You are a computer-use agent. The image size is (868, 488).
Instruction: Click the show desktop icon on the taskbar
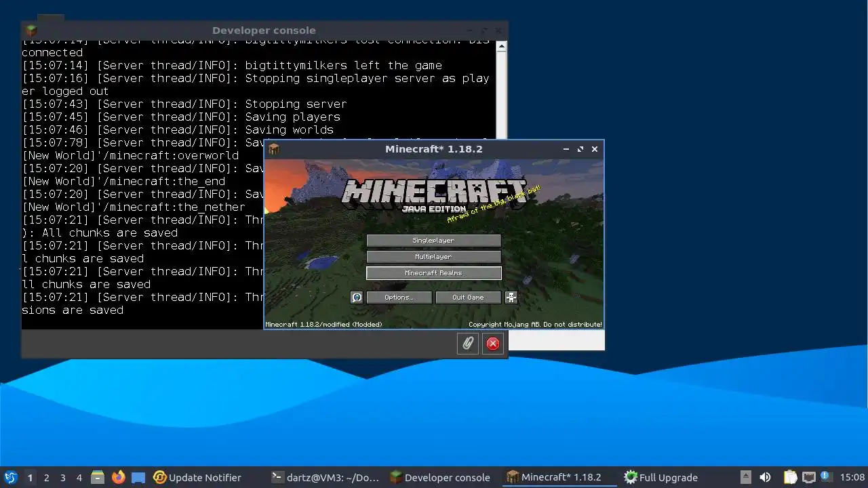(x=138, y=477)
